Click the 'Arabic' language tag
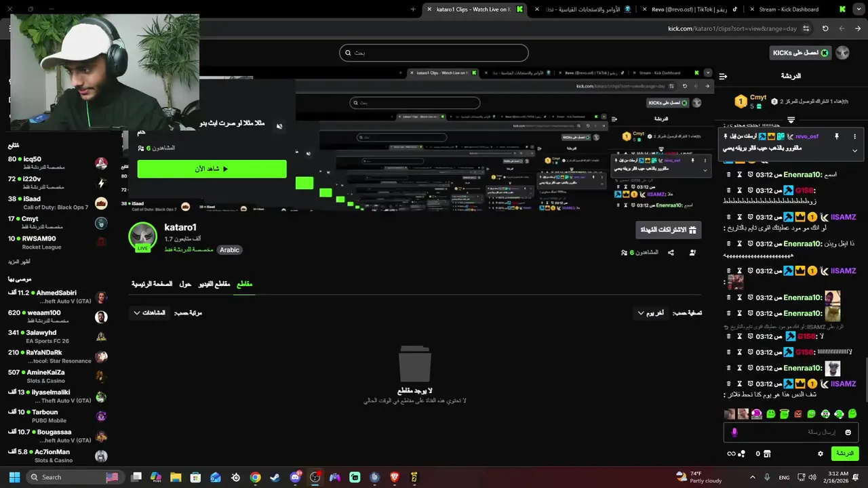The width and height of the screenshot is (868, 488). [229, 249]
